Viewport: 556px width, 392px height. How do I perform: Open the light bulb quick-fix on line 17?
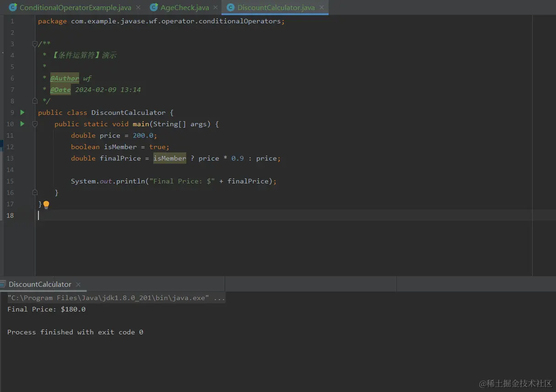pos(46,204)
